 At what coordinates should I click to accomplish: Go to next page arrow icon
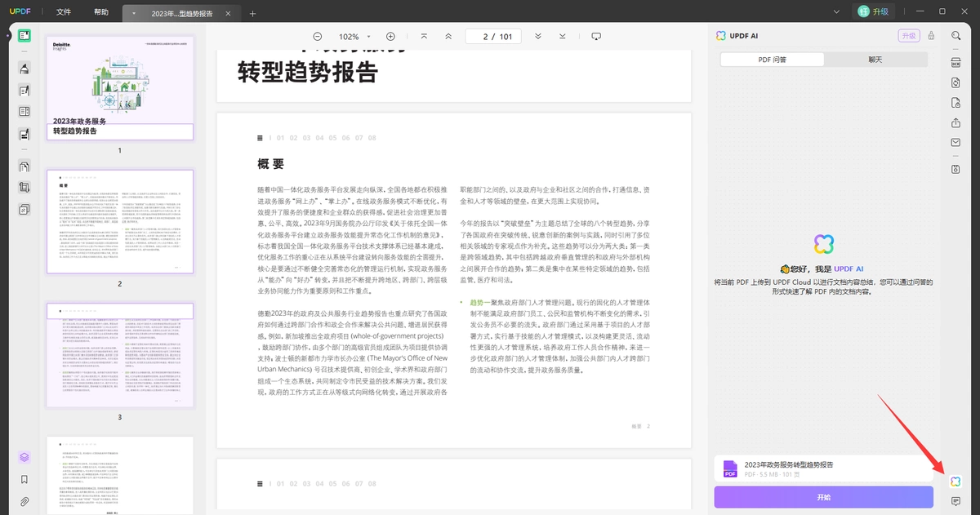pos(538,37)
